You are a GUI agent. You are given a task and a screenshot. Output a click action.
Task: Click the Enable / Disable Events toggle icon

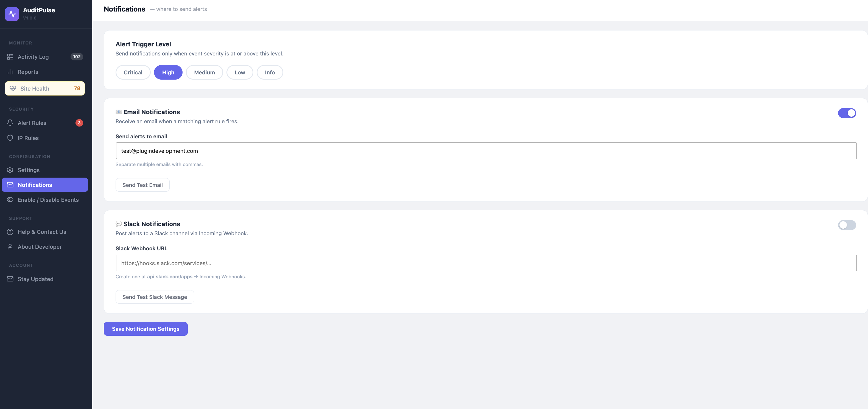pyautogui.click(x=10, y=200)
